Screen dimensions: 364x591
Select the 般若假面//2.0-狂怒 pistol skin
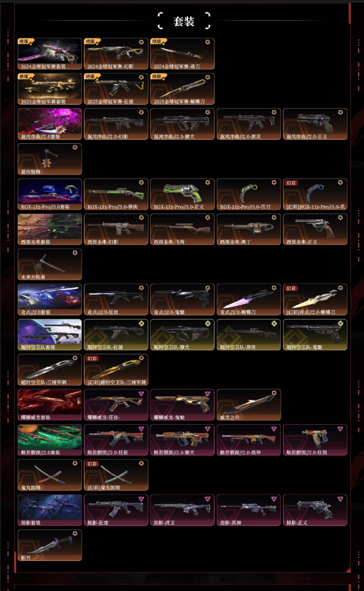pyautogui.click(x=315, y=440)
